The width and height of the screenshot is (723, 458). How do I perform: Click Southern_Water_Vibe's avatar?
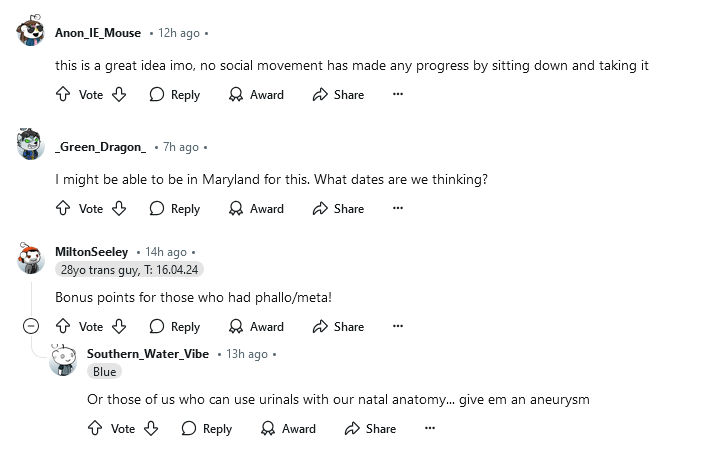click(63, 360)
